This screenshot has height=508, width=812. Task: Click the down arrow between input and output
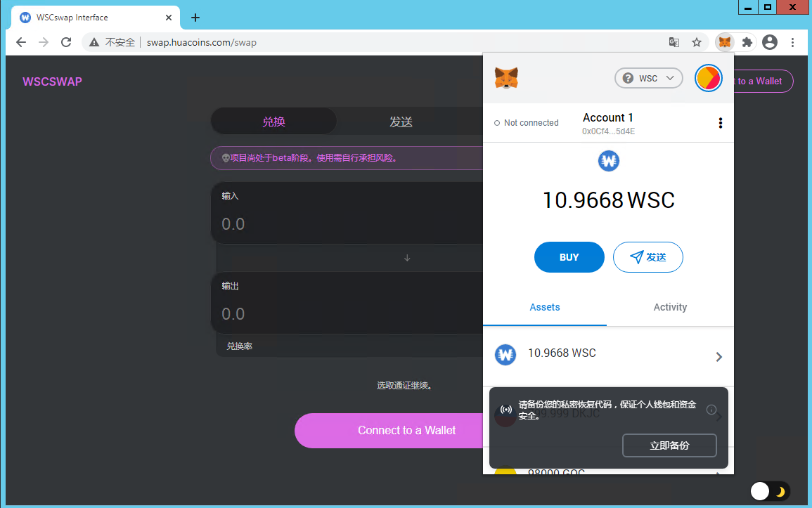(x=407, y=258)
